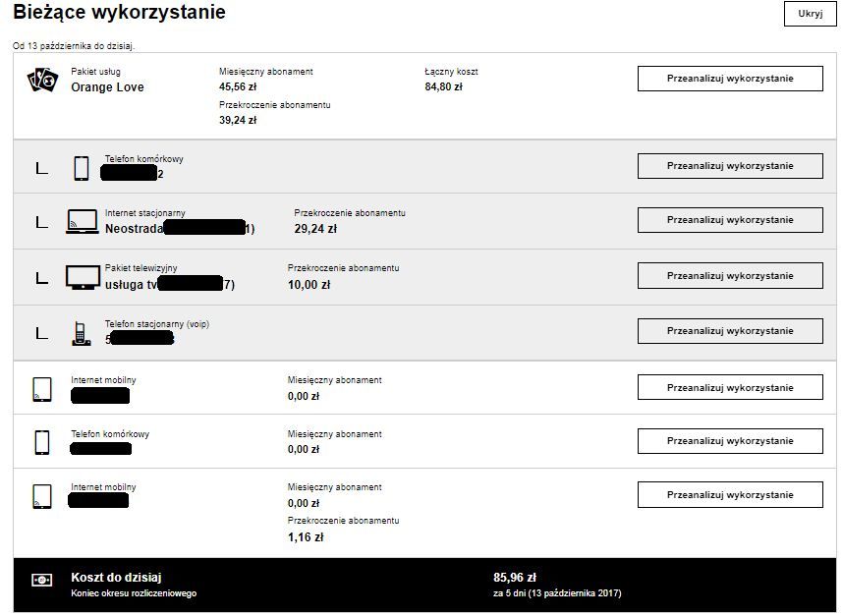Analyze usage for the last mobile internet
The width and height of the screenshot is (843, 616).
[x=730, y=495]
